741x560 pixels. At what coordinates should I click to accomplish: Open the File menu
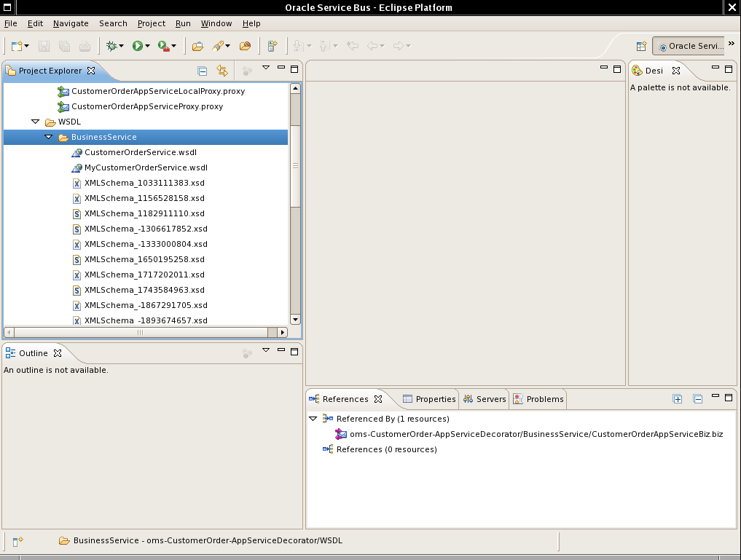tap(10, 23)
